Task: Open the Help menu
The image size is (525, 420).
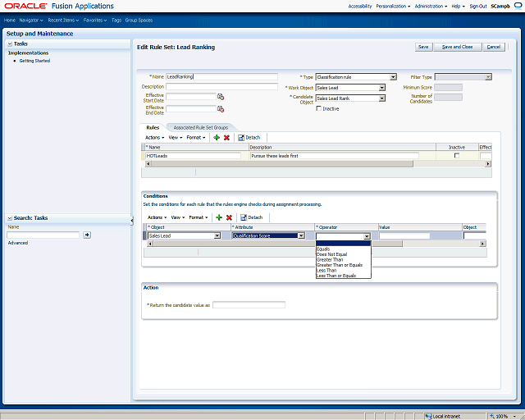Action: coord(458,7)
